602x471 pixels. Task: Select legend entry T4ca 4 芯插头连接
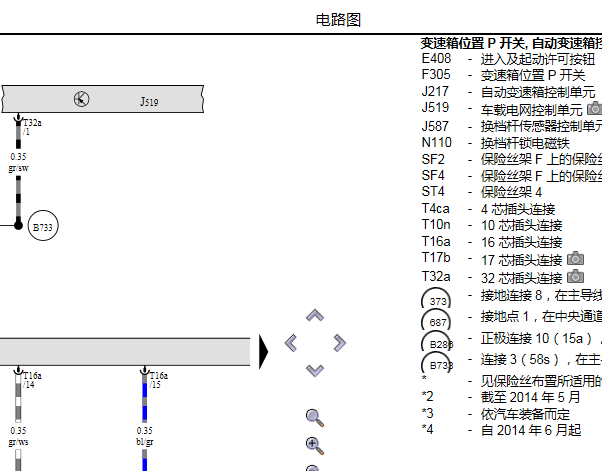pyautogui.click(x=488, y=209)
